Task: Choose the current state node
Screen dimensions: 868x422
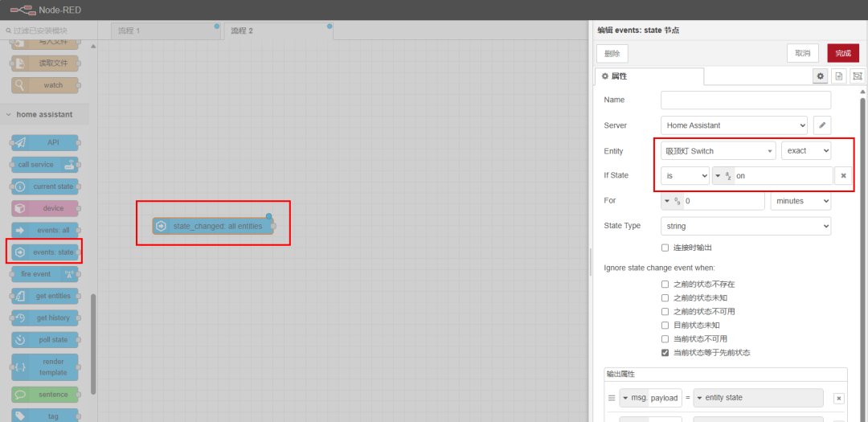Action: [x=45, y=186]
